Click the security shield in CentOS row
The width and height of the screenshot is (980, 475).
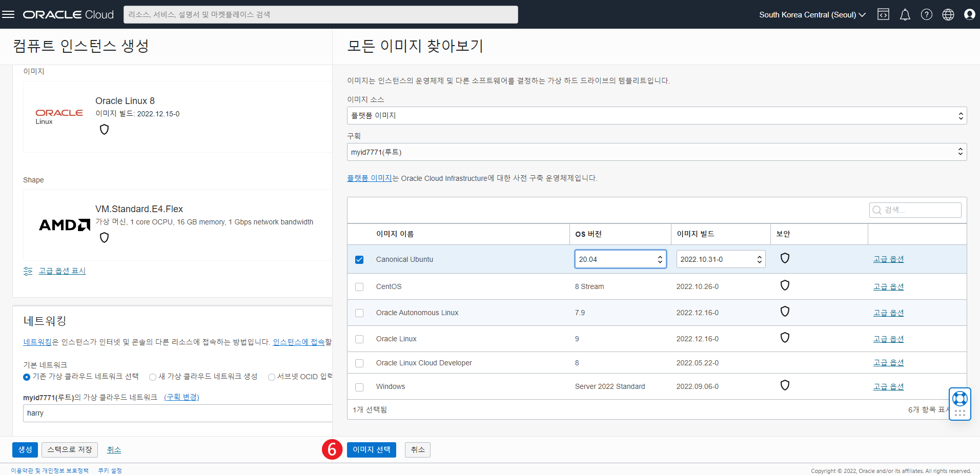[x=785, y=285]
